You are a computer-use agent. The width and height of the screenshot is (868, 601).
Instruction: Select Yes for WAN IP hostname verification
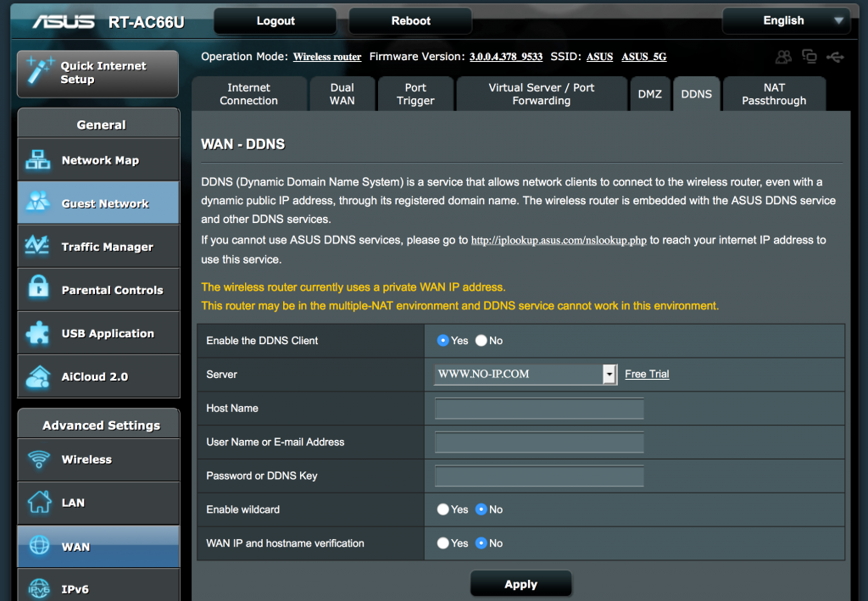click(442, 543)
